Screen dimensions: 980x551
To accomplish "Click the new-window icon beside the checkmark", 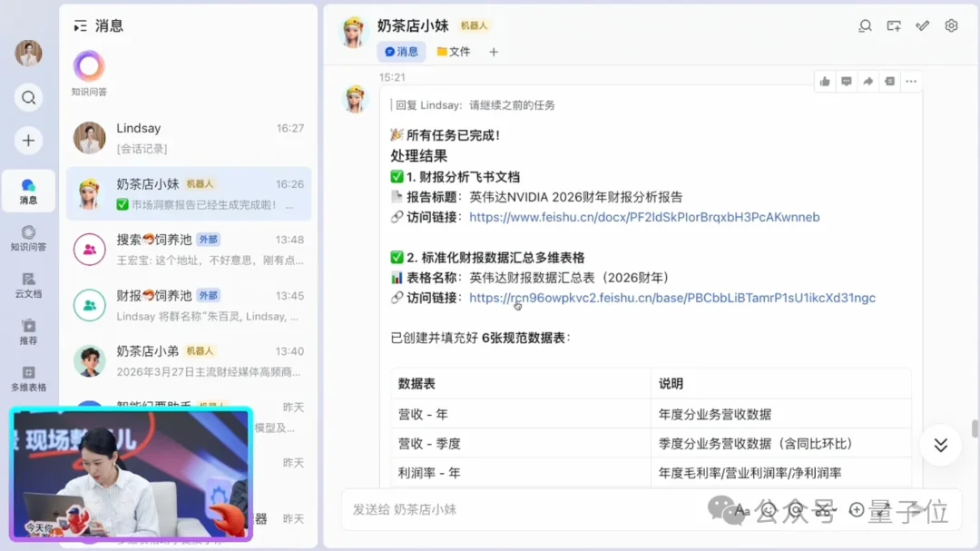I will 894,25.
